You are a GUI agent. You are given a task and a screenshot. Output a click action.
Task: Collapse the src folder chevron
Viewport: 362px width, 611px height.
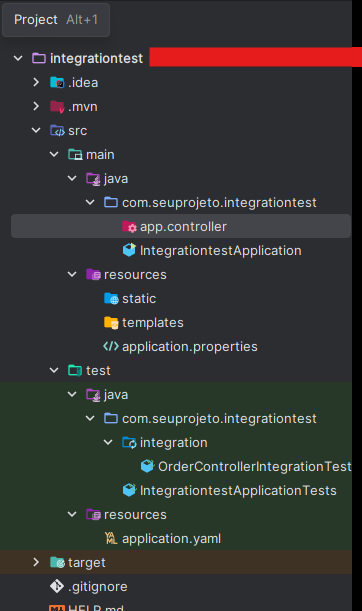pos(36,131)
